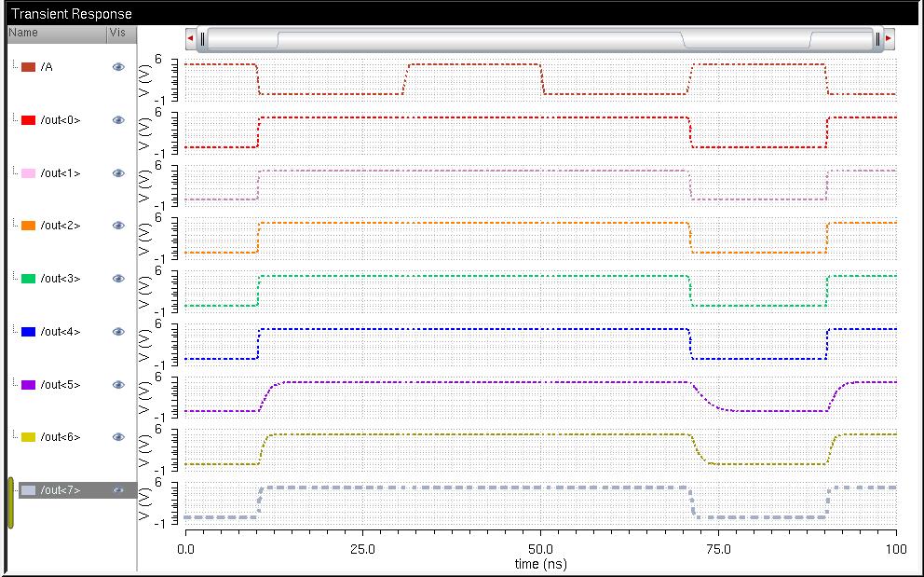The image size is (924, 577).
Task: Select the /out<0> signal name
Action: (x=61, y=120)
